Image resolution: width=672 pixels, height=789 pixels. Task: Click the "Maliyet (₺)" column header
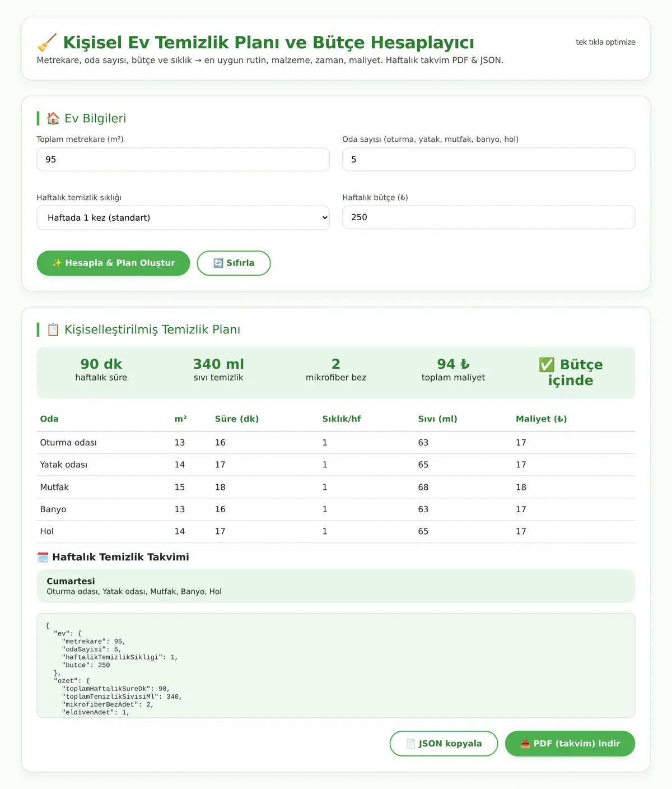[542, 419]
